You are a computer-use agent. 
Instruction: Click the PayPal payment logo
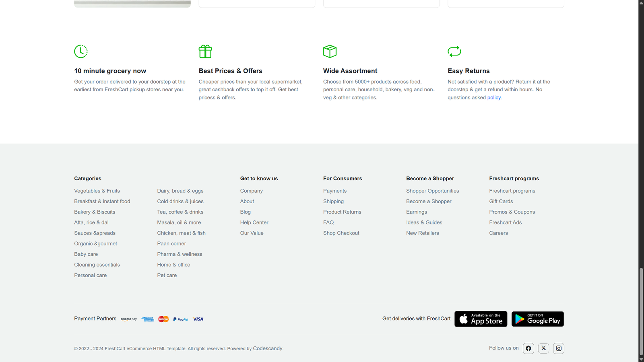pyautogui.click(x=181, y=319)
